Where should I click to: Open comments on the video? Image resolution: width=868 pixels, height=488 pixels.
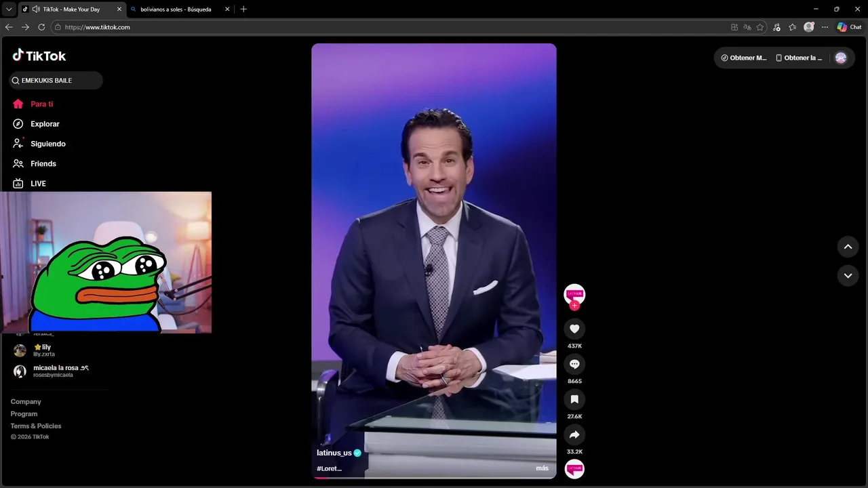[x=574, y=364]
